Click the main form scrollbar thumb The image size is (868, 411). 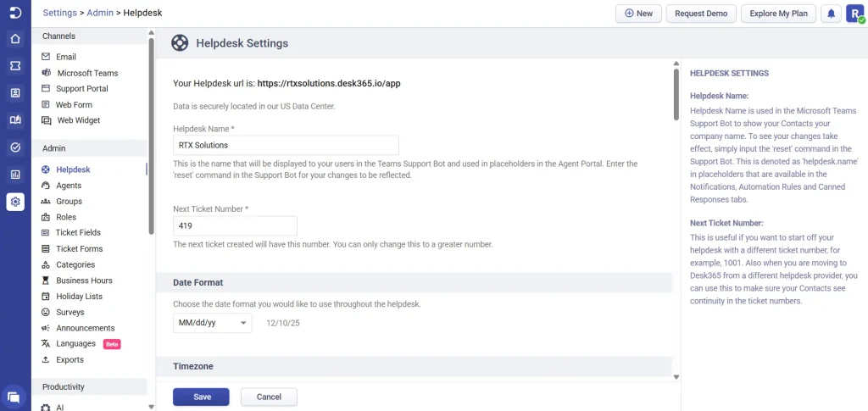point(676,93)
